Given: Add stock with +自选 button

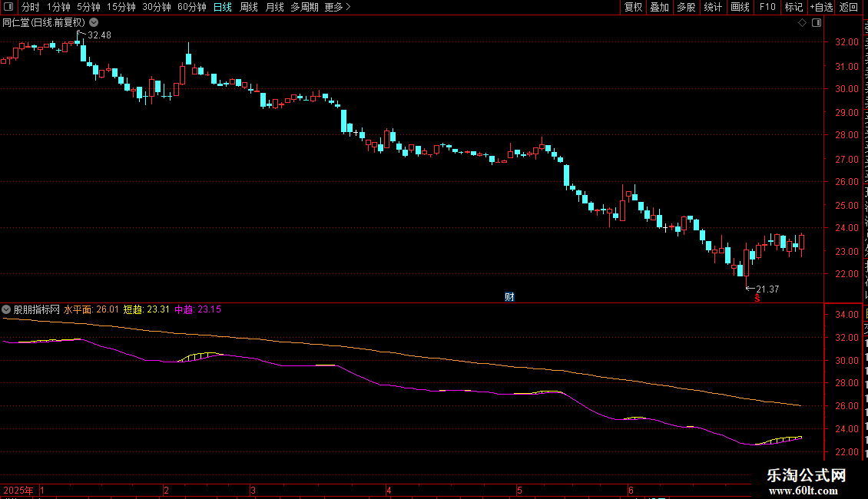Looking at the screenshot, I should coord(821,7).
